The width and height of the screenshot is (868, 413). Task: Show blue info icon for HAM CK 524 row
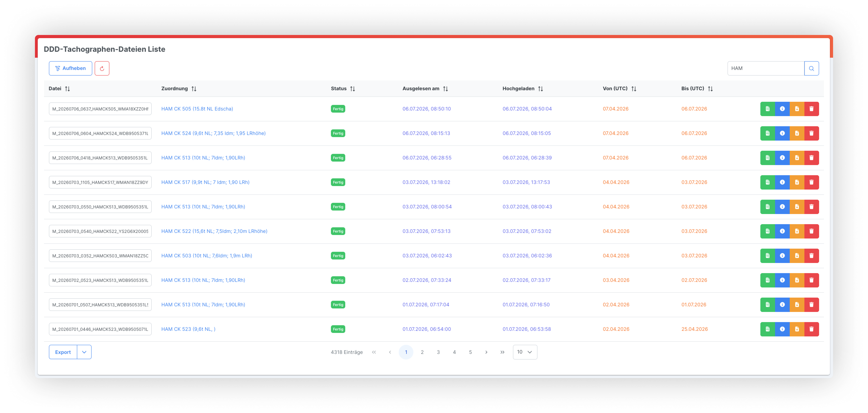click(782, 134)
